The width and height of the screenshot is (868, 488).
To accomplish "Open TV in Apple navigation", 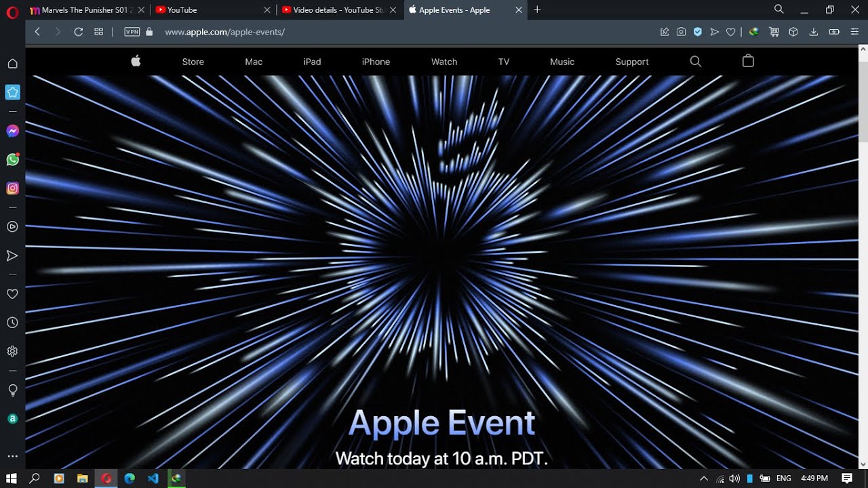I will coord(504,62).
